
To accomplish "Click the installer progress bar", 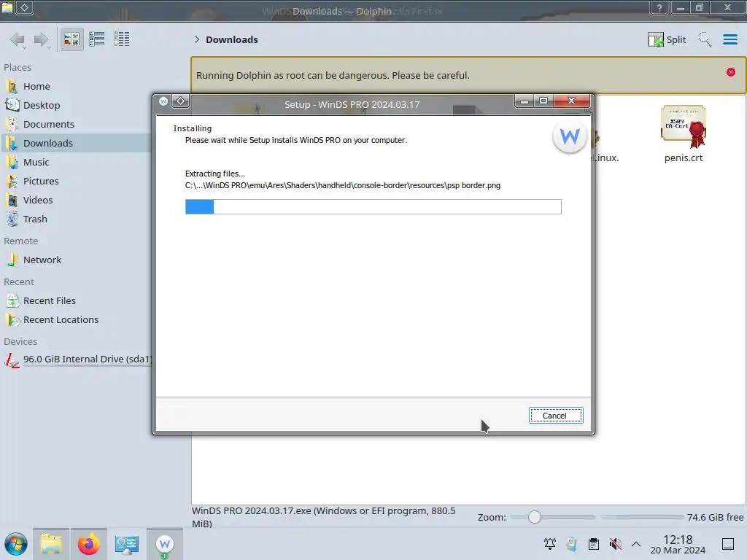I will pyautogui.click(x=373, y=206).
